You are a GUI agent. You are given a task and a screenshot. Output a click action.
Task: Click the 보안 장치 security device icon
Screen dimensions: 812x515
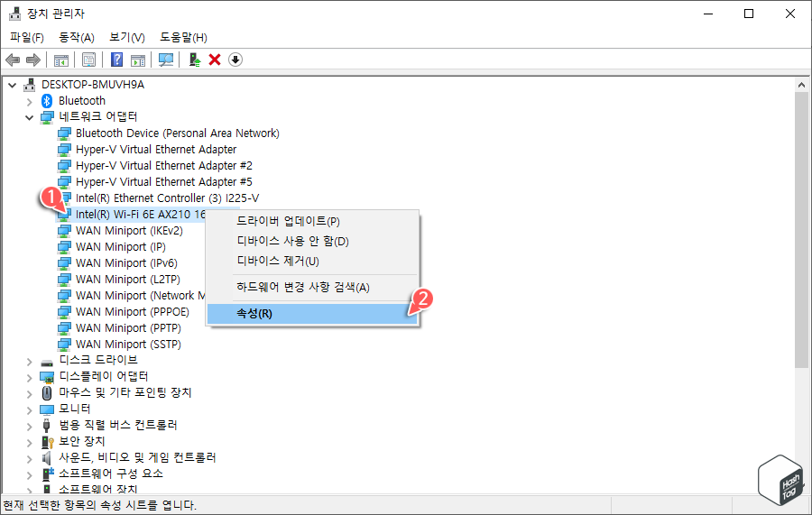47,442
